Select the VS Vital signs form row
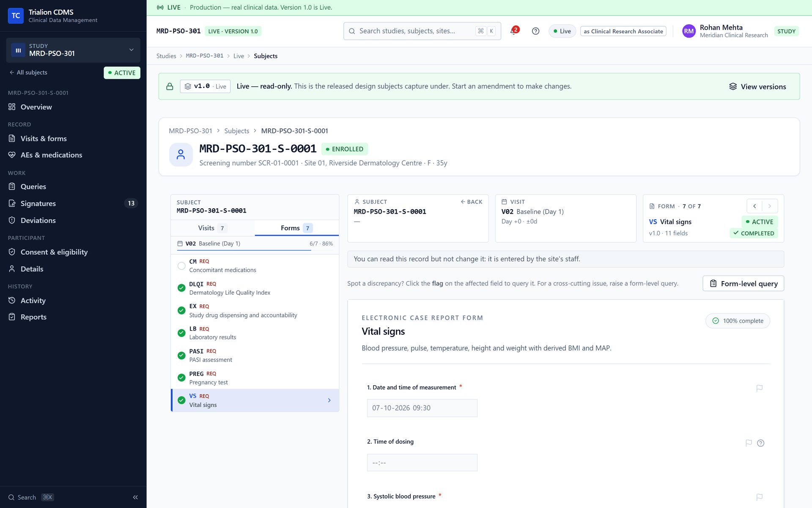 [x=255, y=400]
